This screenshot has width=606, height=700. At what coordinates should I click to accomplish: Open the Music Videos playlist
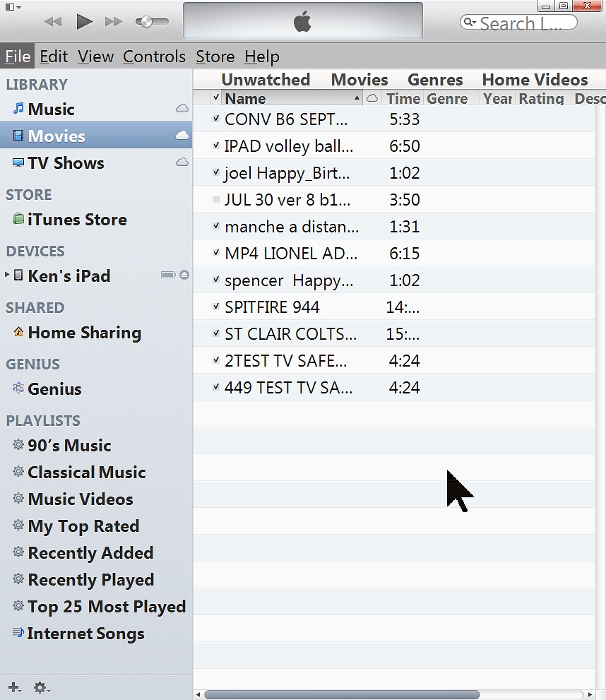(x=96, y=499)
